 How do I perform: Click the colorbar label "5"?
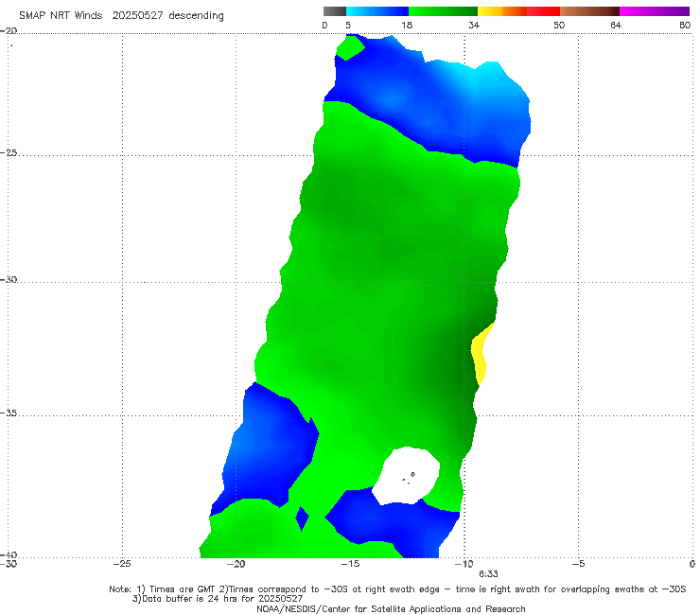coord(348,26)
